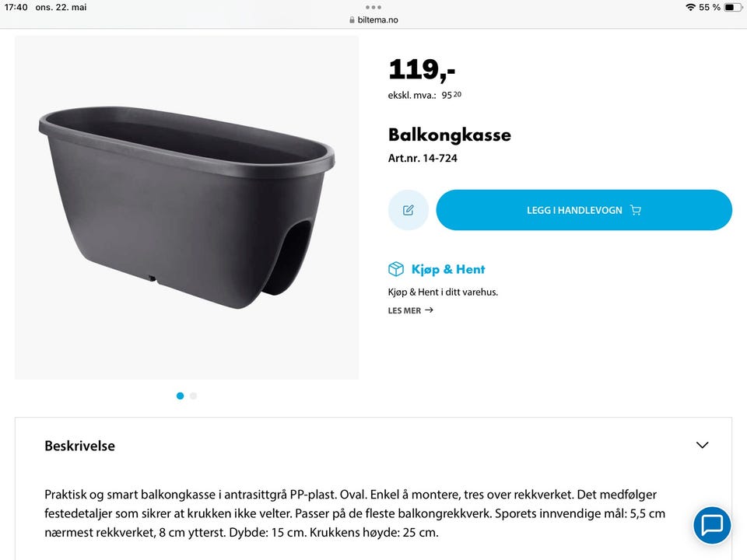View the Balkongkasse product image
The image size is (747, 560).
click(187, 208)
